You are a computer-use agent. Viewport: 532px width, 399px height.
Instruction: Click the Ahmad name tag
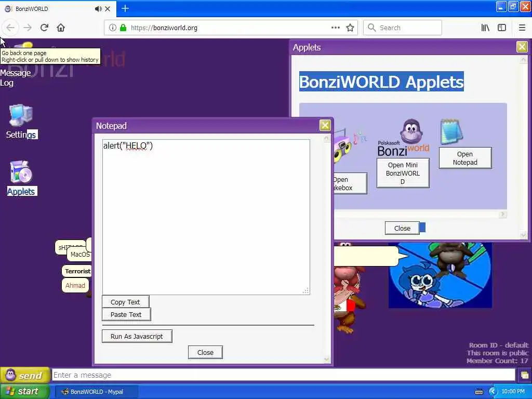(x=75, y=285)
